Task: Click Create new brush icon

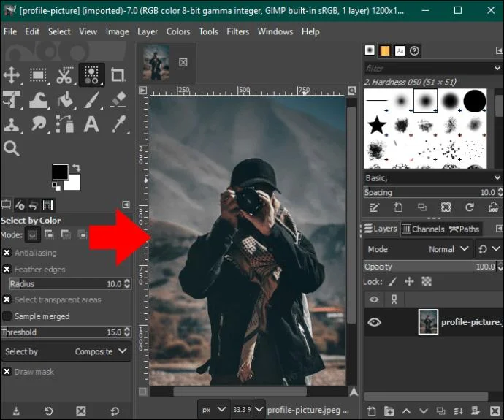Action: point(398,207)
